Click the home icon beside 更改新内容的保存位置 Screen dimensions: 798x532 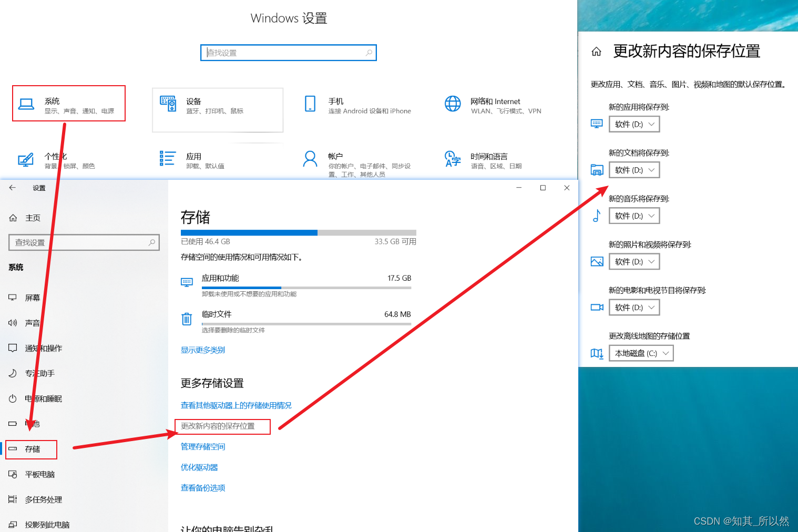(x=596, y=52)
